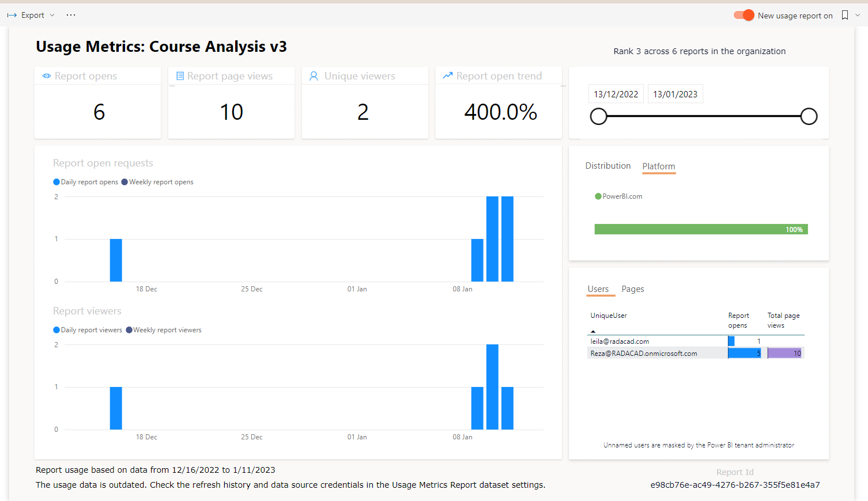Click the Unique viewers person icon
The width and height of the screenshot is (868, 501).
[314, 76]
